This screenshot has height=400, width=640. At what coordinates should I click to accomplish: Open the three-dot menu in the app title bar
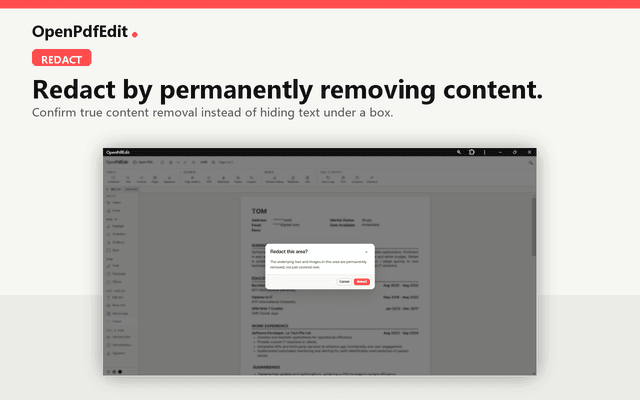coord(484,152)
